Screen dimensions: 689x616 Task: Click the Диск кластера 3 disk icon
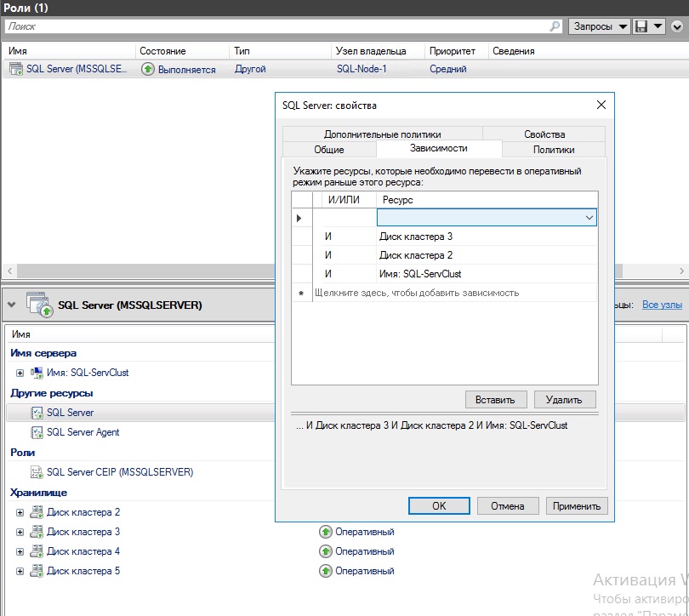coord(37,532)
